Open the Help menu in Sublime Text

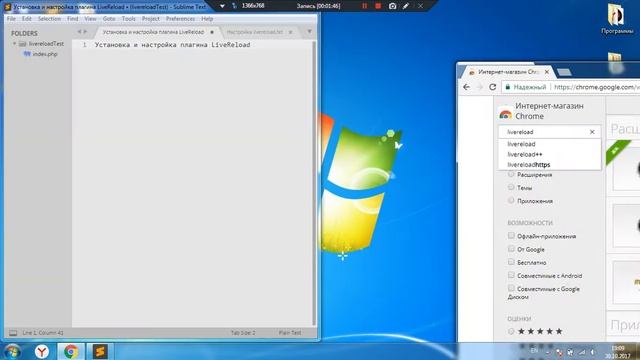[207, 19]
